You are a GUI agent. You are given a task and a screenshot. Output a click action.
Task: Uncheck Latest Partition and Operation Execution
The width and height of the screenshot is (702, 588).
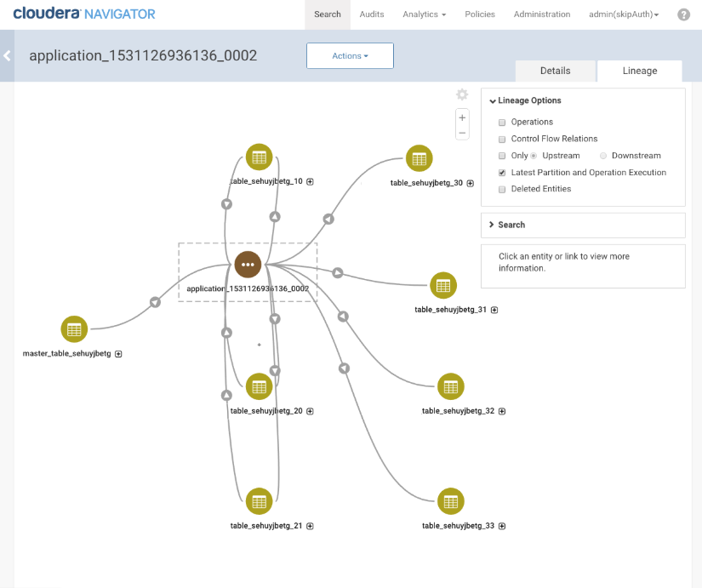point(502,173)
